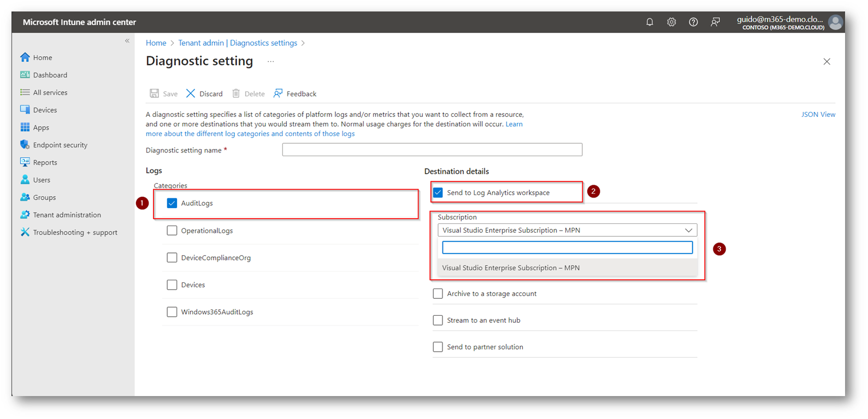868x419 pixels.
Task: Check Archive to a storage account
Action: tap(438, 293)
